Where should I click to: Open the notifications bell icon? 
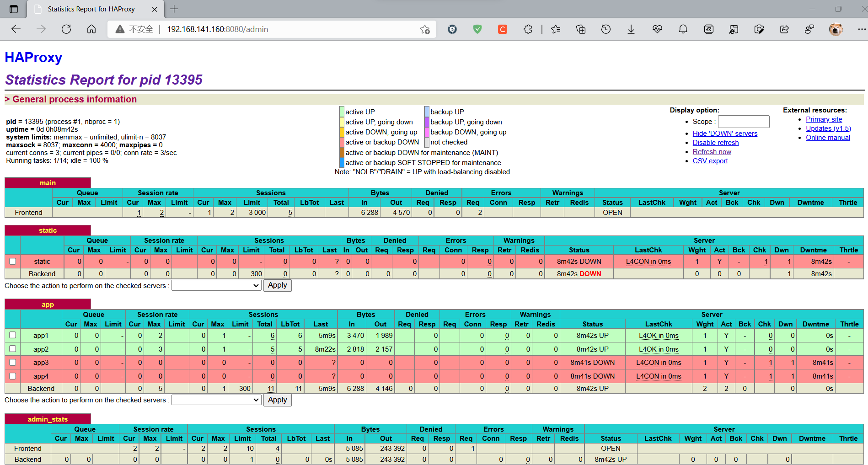683,29
